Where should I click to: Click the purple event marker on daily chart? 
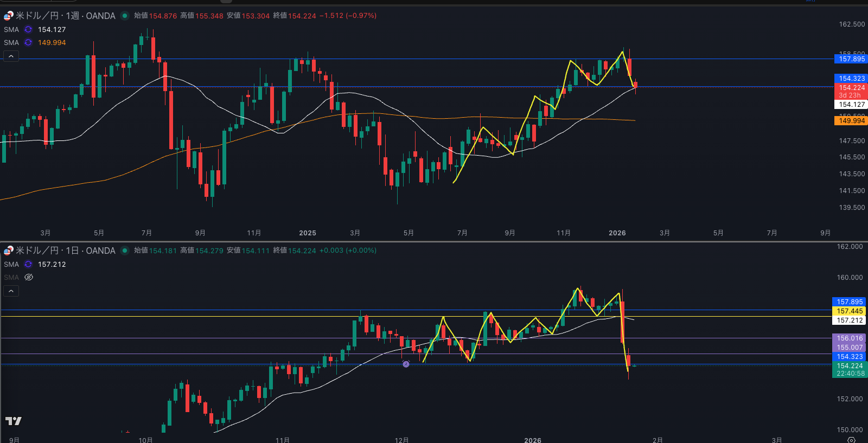click(406, 364)
